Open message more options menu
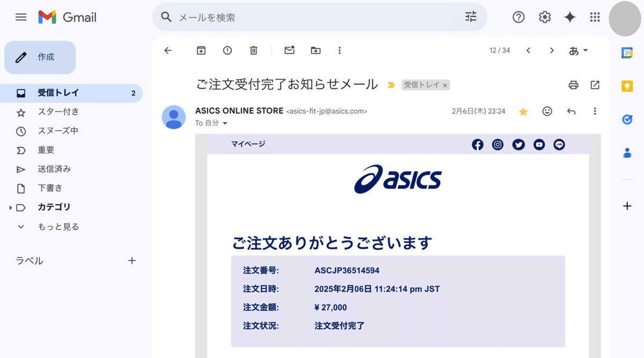 [595, 111]
